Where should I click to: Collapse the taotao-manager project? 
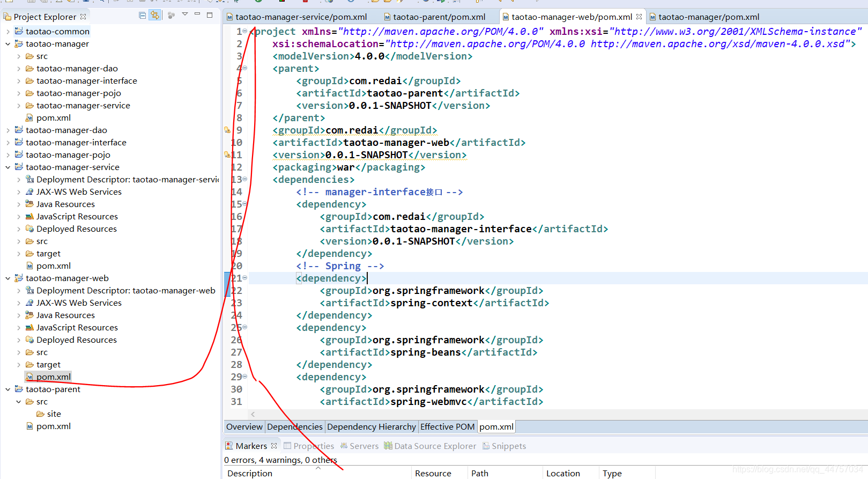(8, 44)
